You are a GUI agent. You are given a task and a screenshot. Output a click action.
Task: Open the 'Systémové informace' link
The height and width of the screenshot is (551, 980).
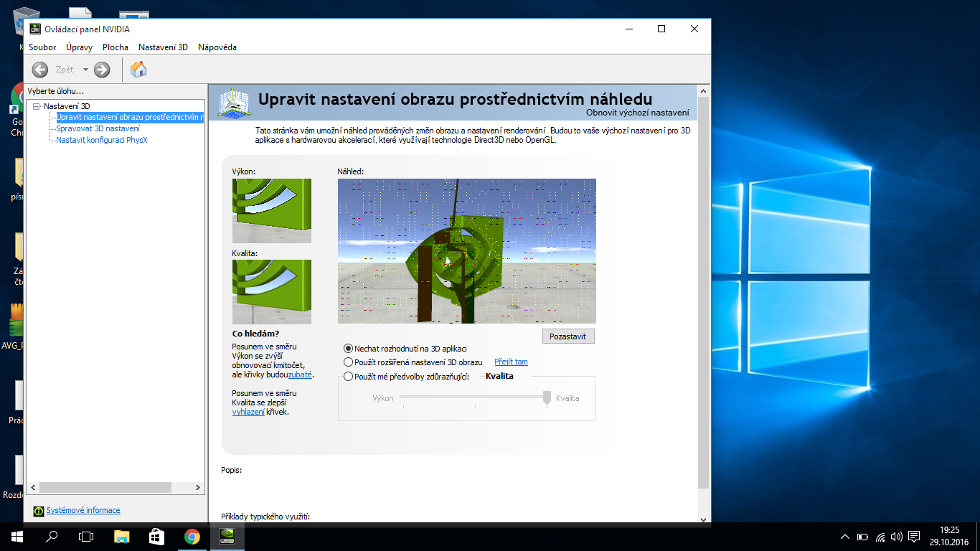(x=83, y=511)
